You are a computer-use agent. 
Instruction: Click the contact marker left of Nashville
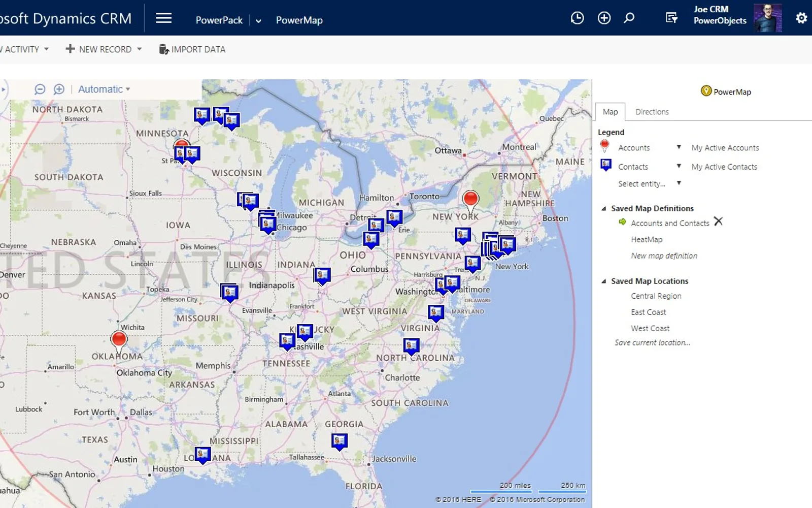287,340
